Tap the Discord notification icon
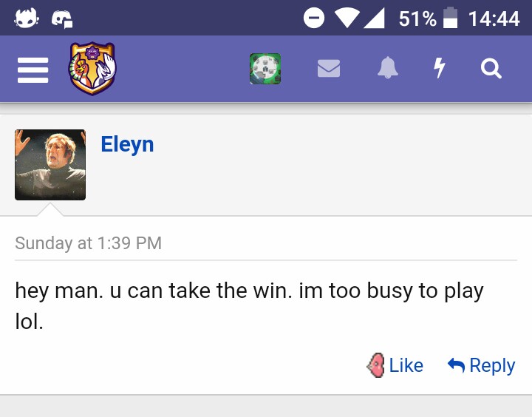532x417 pixels. point(62,18)
